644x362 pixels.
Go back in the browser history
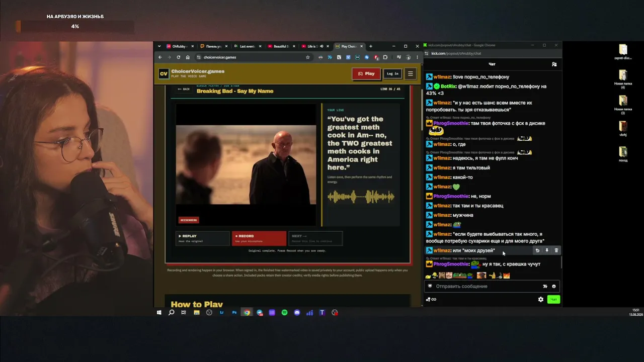pos(160,57)
